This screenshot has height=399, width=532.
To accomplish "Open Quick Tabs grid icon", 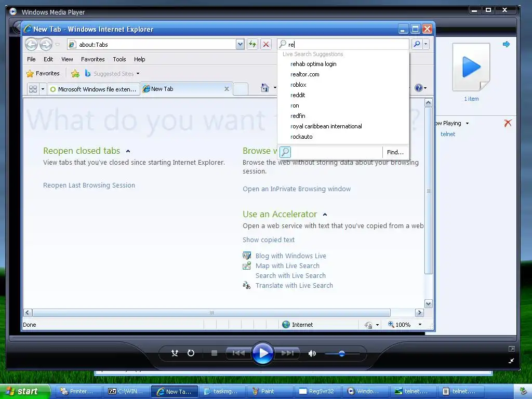I will pos(33,89).
